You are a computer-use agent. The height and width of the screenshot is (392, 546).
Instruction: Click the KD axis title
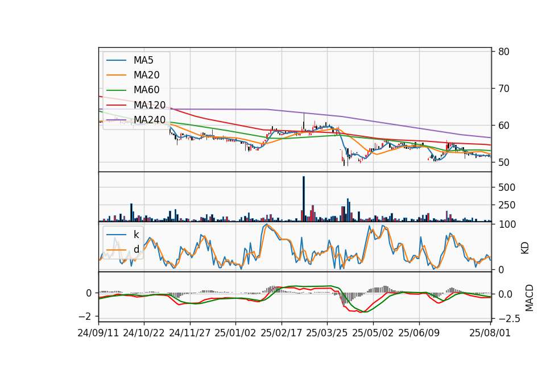point(525,248)
